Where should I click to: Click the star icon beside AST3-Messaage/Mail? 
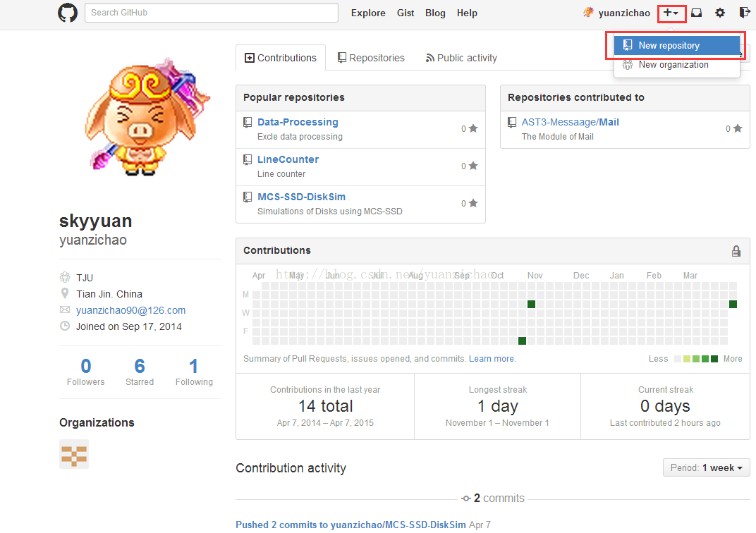click(x=738, y=128)
